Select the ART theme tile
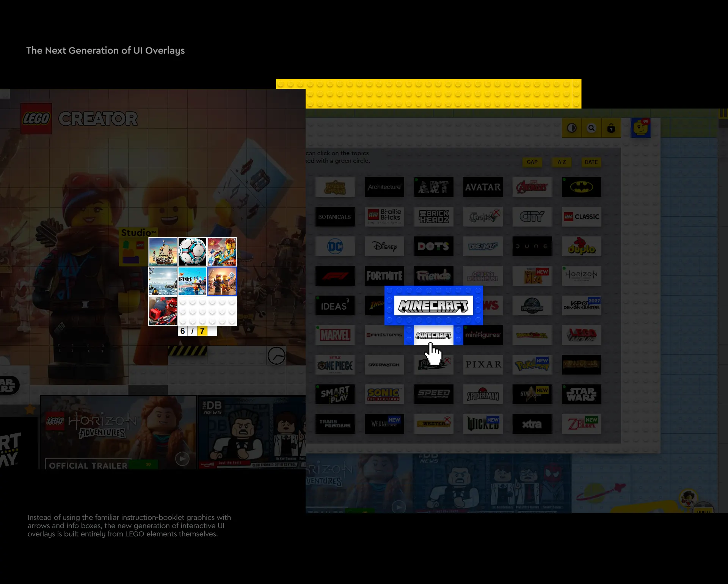Screen dimensions: 728x584 pos(434,187)
